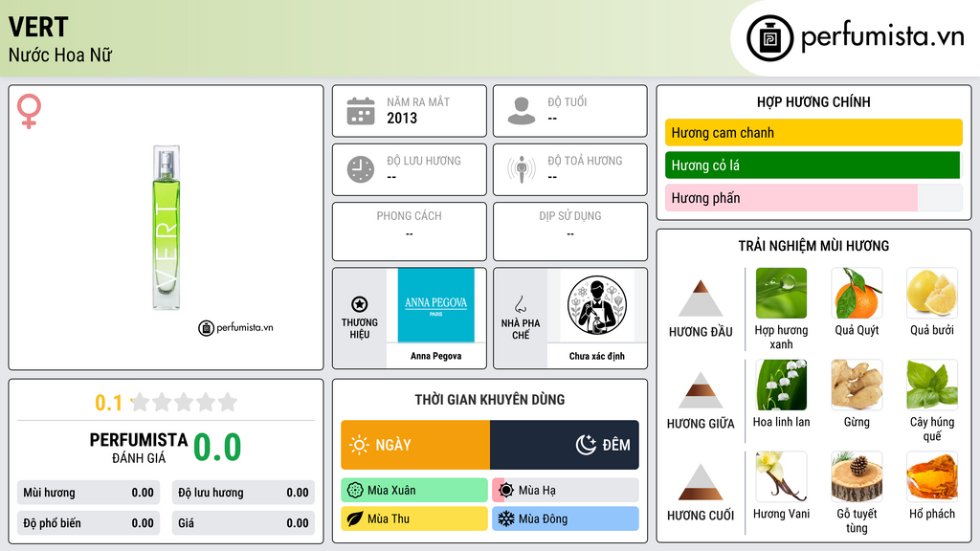Select the Mùa Xuân season bar

pyautogui.click(x=414, y=491)
